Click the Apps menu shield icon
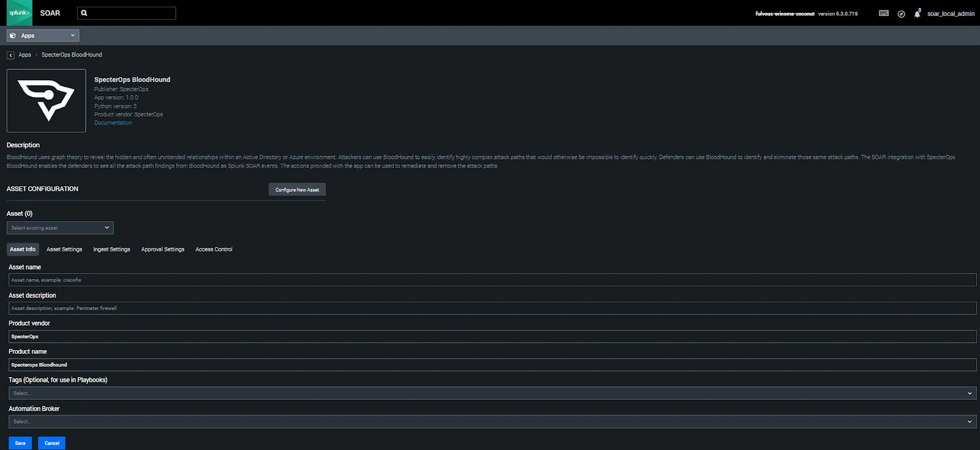Screen dimensions: 980x450 (13, 36)
